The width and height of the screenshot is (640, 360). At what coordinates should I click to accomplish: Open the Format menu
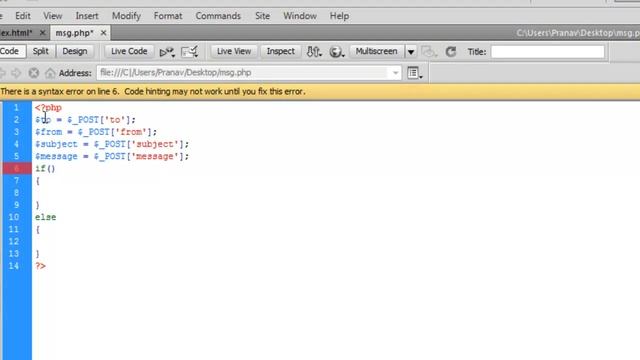[168, 16]
